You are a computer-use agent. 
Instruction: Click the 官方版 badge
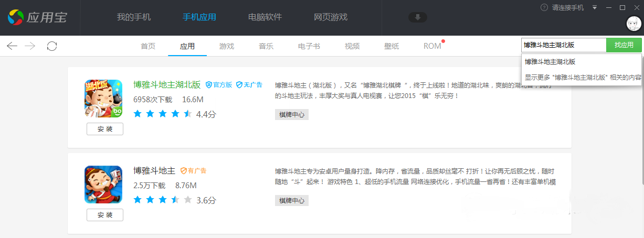tap(218, 84)
